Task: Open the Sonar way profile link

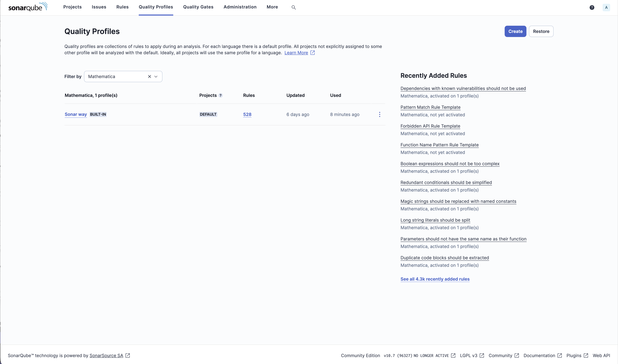Action: [76, 114]
